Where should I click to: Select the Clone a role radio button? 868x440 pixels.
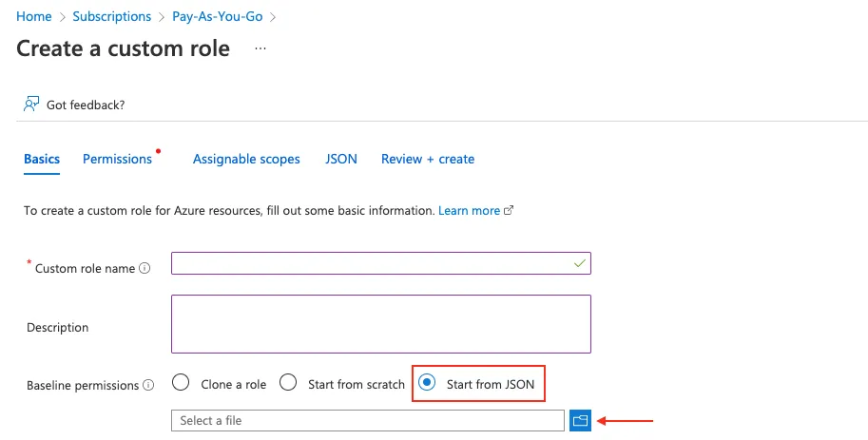tap(181, 383)
